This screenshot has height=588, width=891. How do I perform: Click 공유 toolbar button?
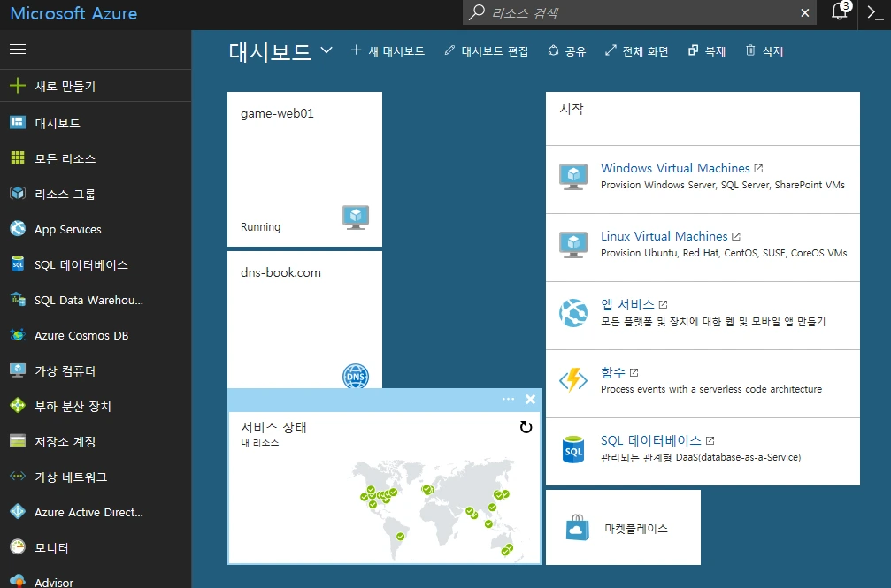pos(566,51)
